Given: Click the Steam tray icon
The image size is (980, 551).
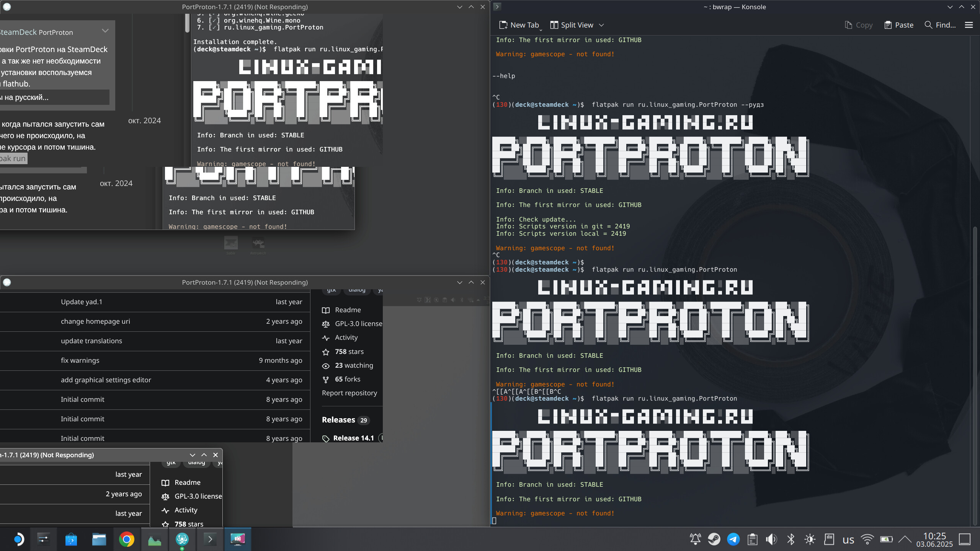Looking at the screenshot, I should 714,540.
